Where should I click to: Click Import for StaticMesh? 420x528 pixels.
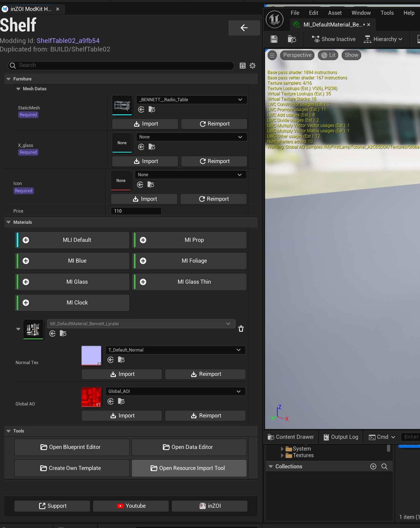coord(145,124)
